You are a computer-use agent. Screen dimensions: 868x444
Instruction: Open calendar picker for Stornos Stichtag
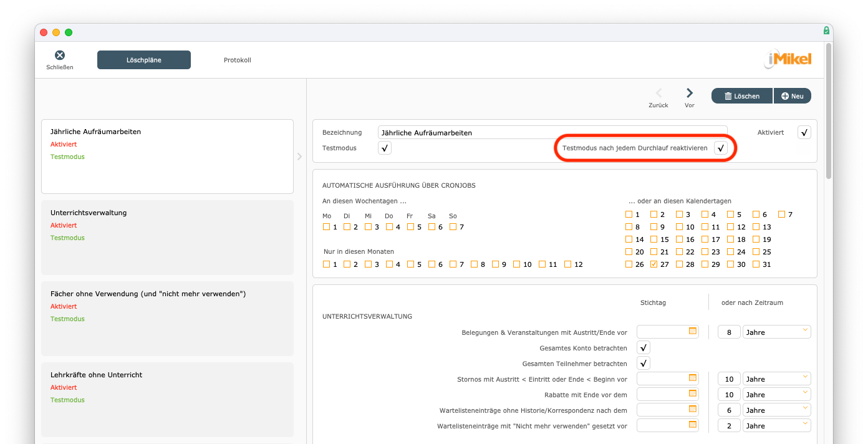(693, 378)
